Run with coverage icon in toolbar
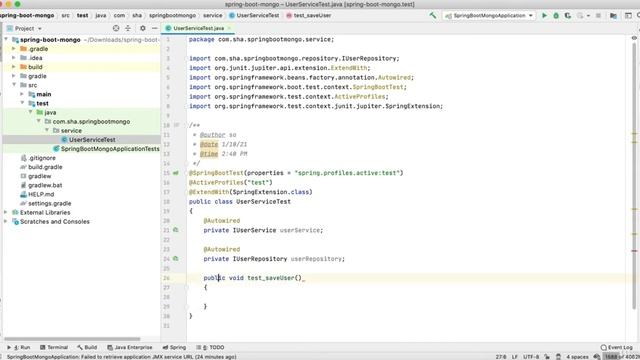 pyautogui.click(x=568, y=16)
